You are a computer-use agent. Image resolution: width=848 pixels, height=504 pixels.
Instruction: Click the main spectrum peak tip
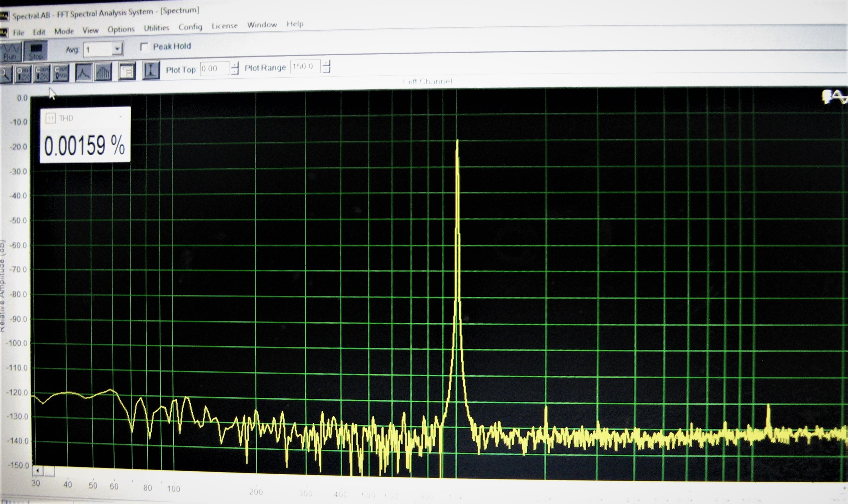coord(457,140)
